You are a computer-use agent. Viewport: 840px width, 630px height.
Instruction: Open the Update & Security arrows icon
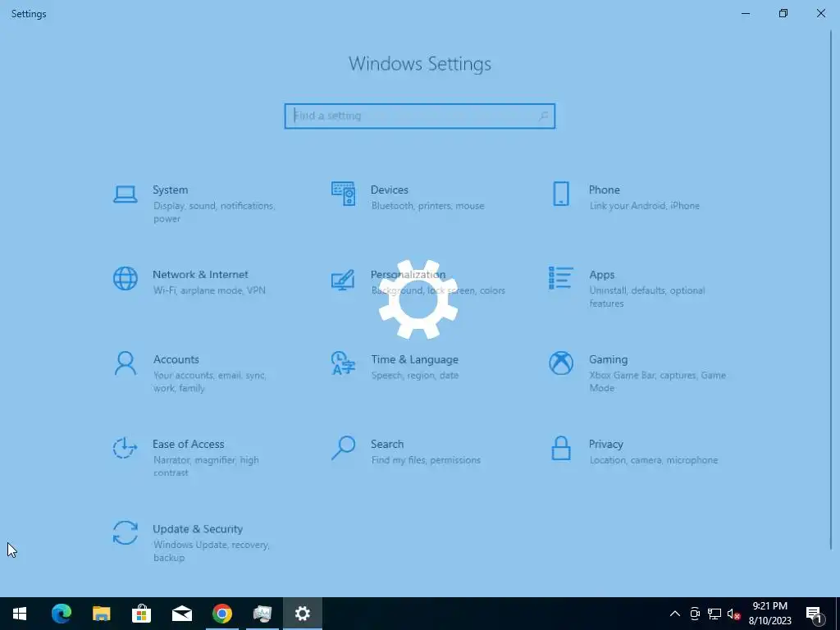pyautogui.click(x=126, y=533)
